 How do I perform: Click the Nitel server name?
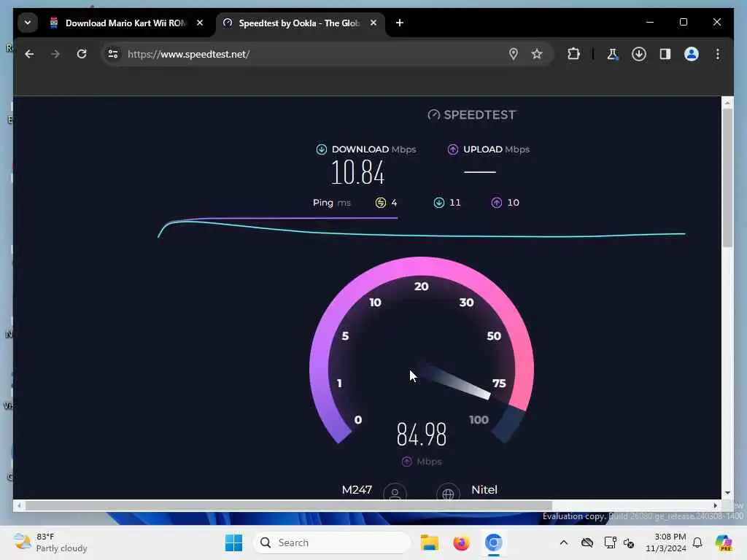pyautogui.click(x=484, y=489)
